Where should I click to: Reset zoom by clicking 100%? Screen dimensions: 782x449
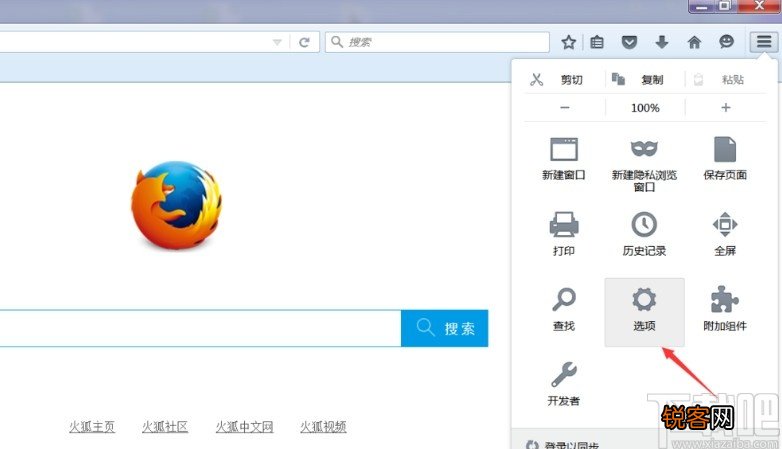645,108
